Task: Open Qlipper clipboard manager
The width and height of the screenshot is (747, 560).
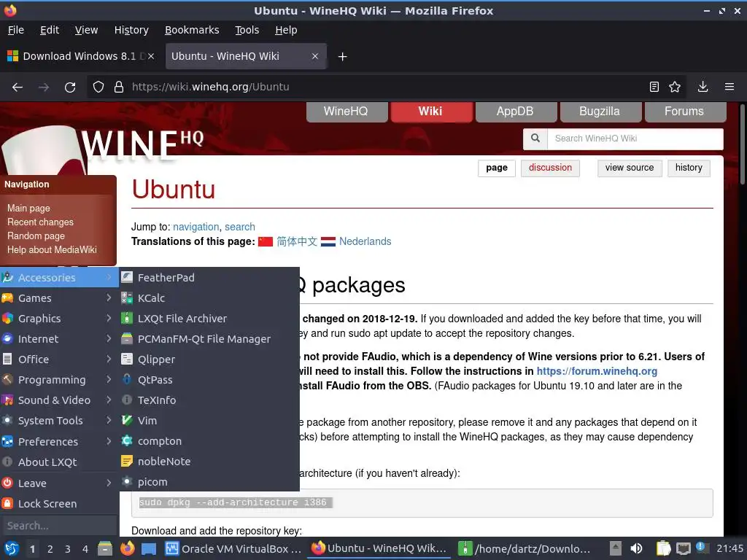Action: coord(209,359)
